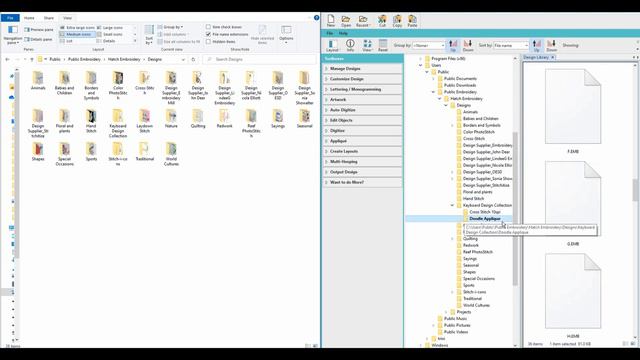
Task: Collapse the Designs node in Hatch tree
Action: pos(446,105)
